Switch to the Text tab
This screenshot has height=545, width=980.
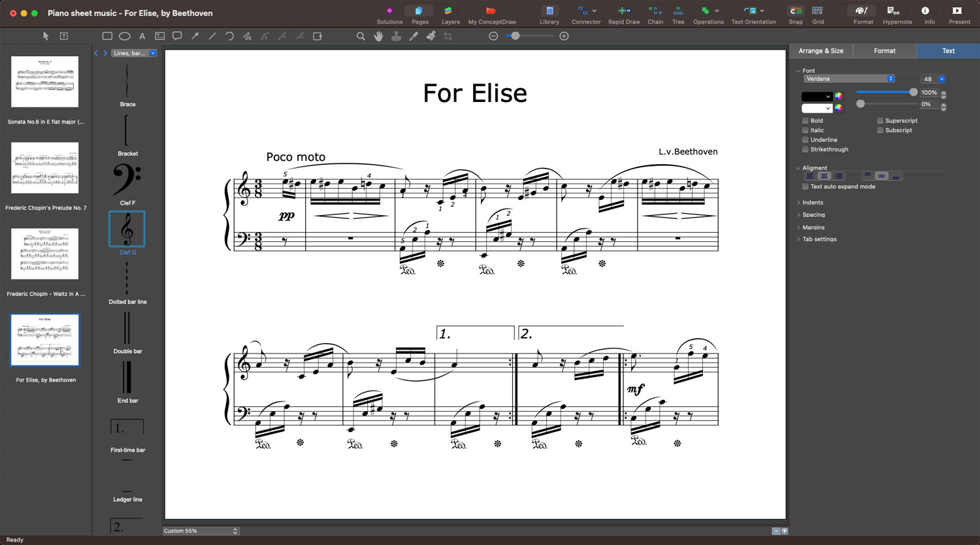tap(948, 51)
